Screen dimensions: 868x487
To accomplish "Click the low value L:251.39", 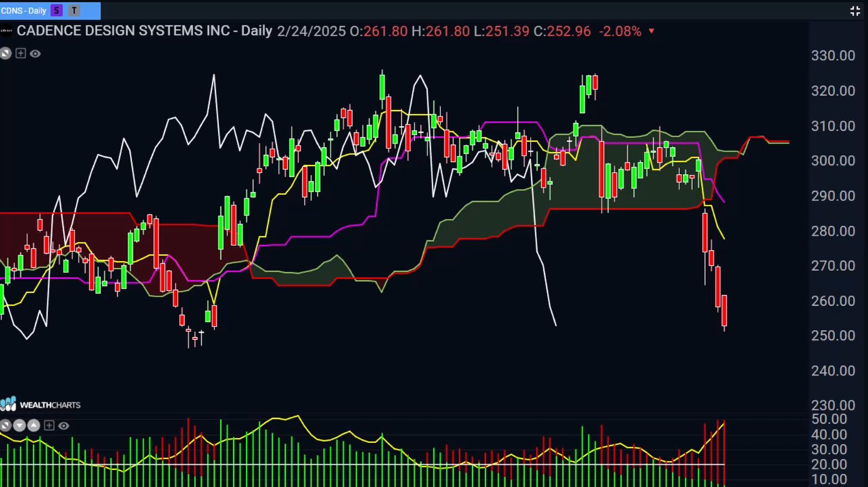I will tap(501, 32).
